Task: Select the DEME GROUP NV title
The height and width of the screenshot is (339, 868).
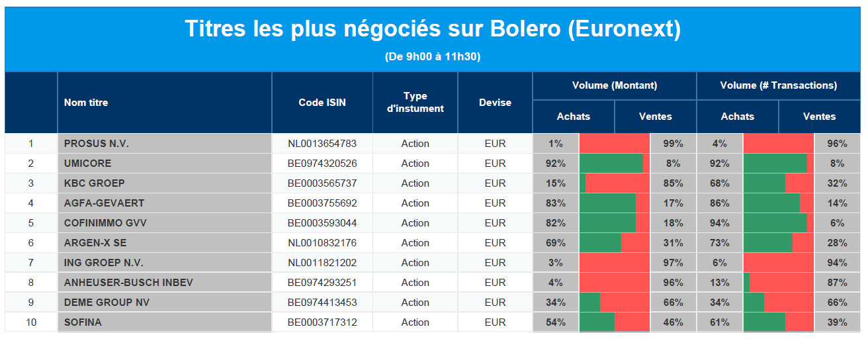Action: coord(107,303)
